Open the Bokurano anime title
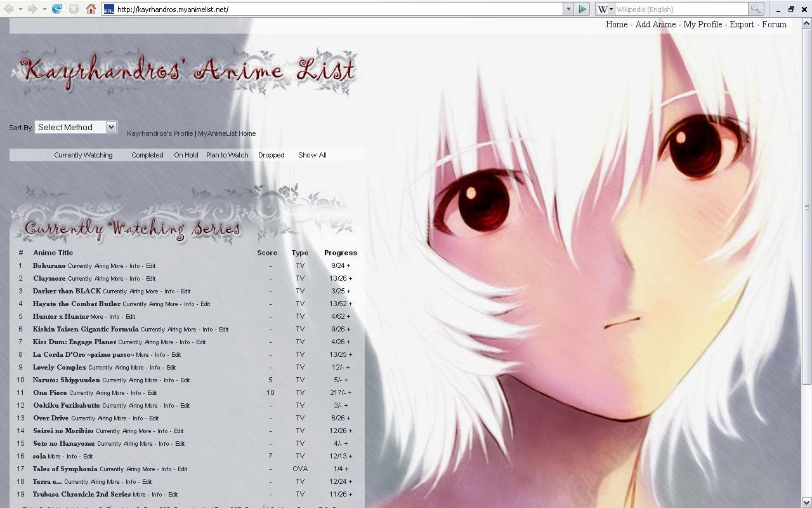812x508 pixels. [x=49, y=265]
